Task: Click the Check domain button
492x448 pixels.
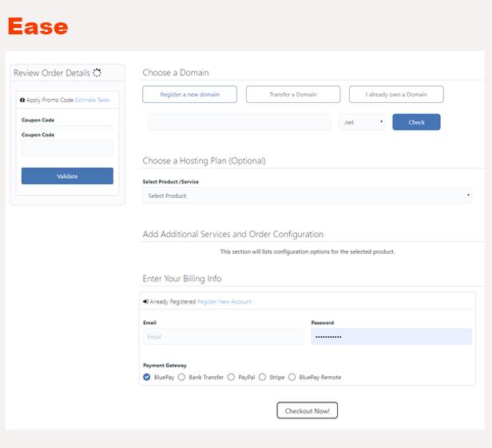Action: pyautogui.click(x=416, y=122)
